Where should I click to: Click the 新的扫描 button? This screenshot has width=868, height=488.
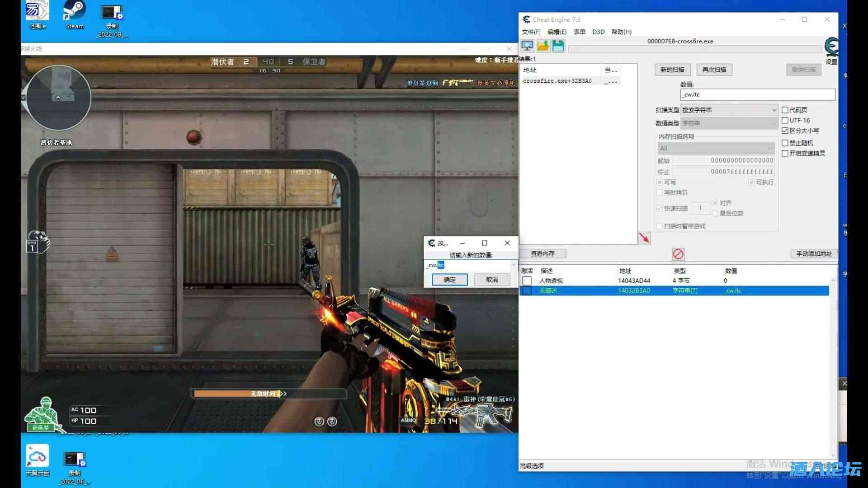(x=672, y=70)
